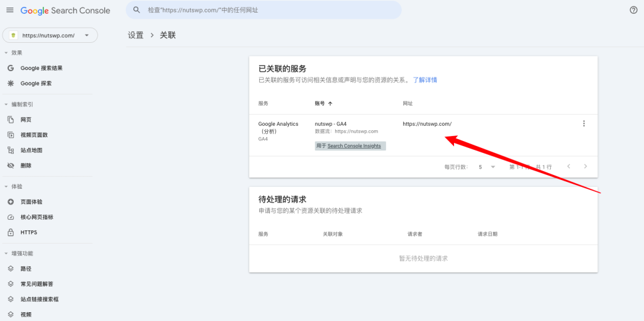
Task: Collapse the 增强功能 section
Action: [6, 253]
